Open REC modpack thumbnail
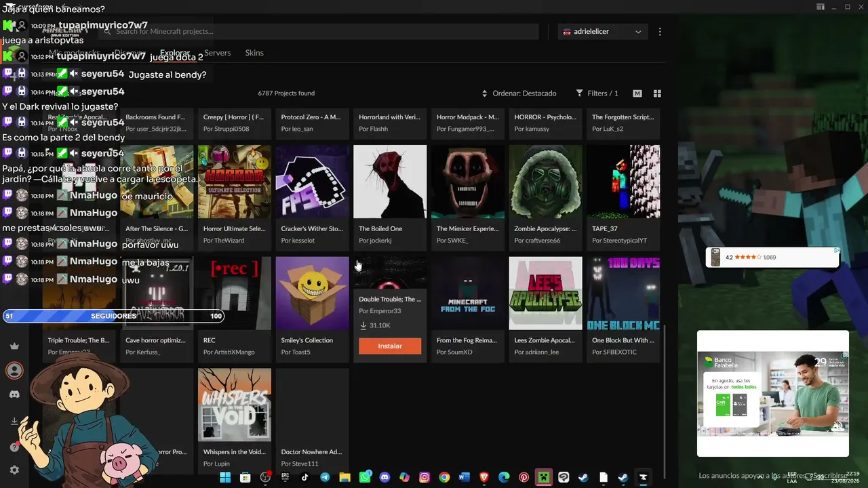Screen dimensions: 868x488 [235, 293]
